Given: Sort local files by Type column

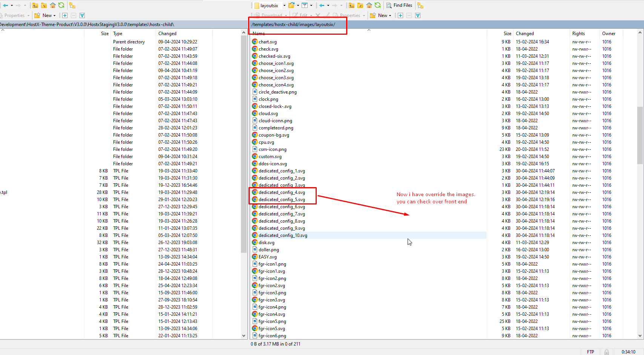Looking at the screenshot, I should tap(118, 34).
